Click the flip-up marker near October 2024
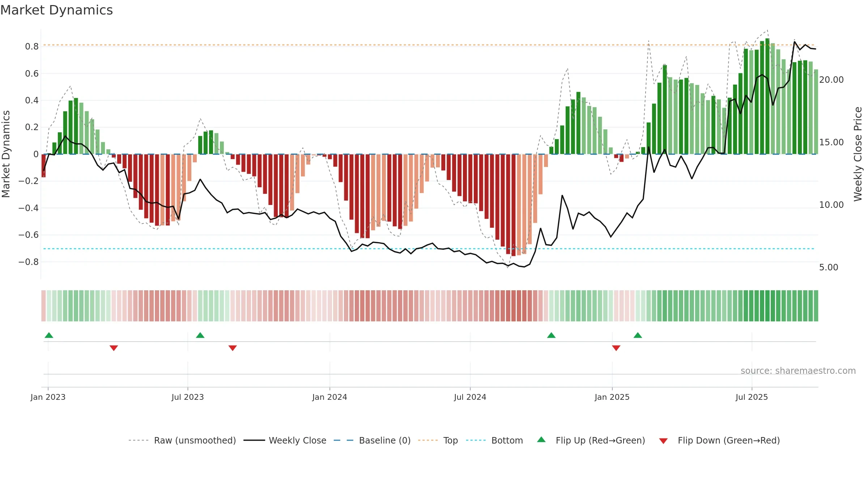The height and width of the screenshot is (488, 868). [x=551, y=335]
